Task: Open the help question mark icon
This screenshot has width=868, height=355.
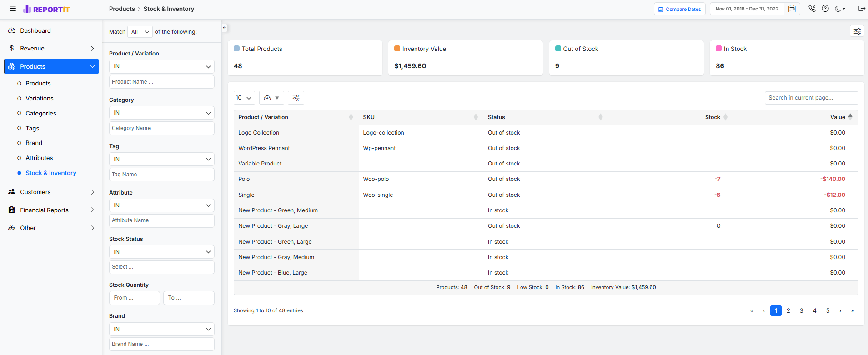Action: click(x=825, y=9)
